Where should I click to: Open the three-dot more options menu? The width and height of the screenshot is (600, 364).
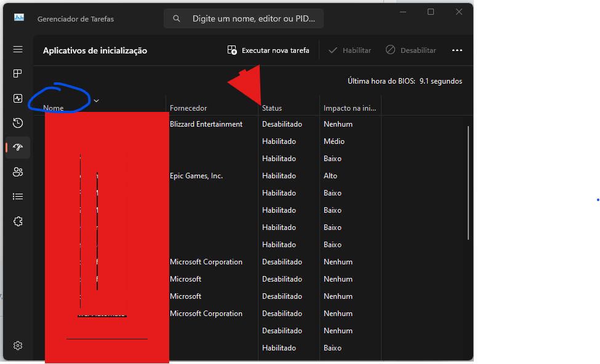click(457, 50)
